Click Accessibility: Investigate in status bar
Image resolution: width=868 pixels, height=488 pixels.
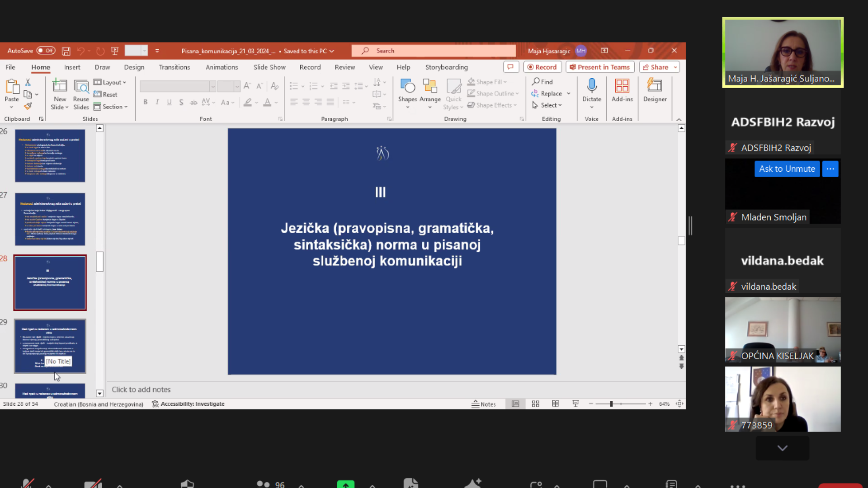[188, 404]
